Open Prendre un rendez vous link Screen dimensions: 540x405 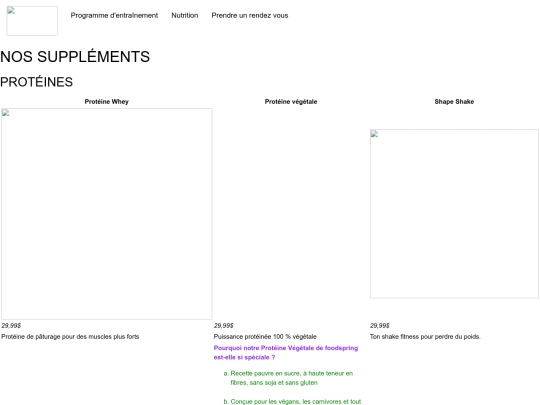[x=250, y=15]
